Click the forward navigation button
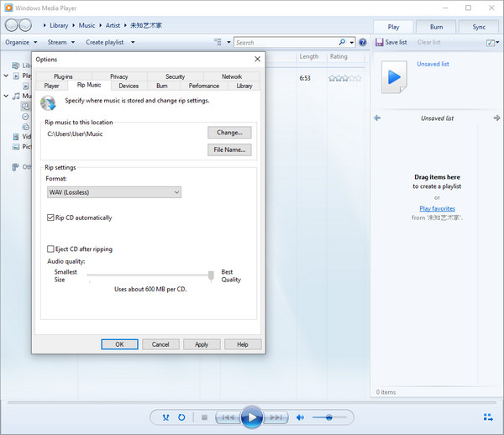The width and height of the screenshot is (504, 435). [x=25, y=25]
